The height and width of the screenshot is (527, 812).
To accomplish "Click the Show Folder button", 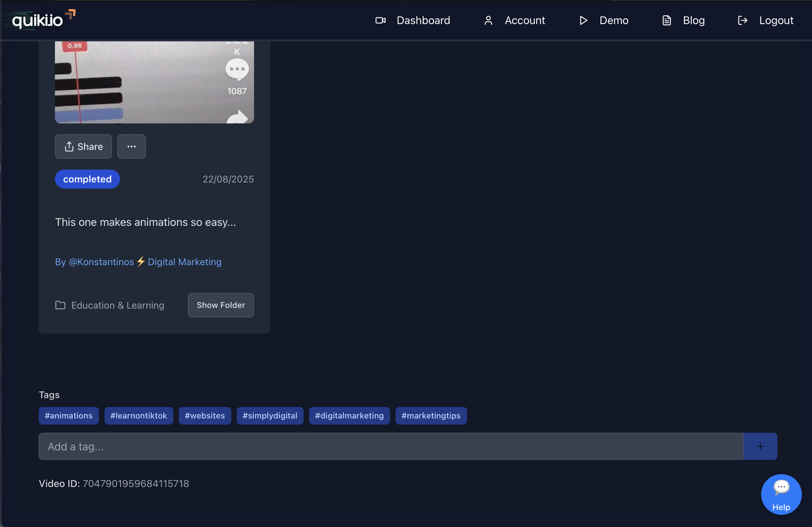I will pos(220,305).
